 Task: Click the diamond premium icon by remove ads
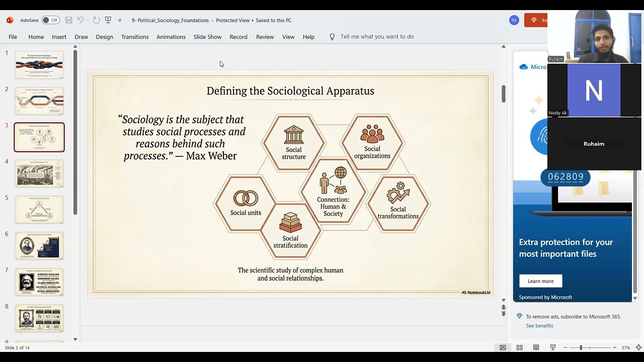[x=519, y=316]
